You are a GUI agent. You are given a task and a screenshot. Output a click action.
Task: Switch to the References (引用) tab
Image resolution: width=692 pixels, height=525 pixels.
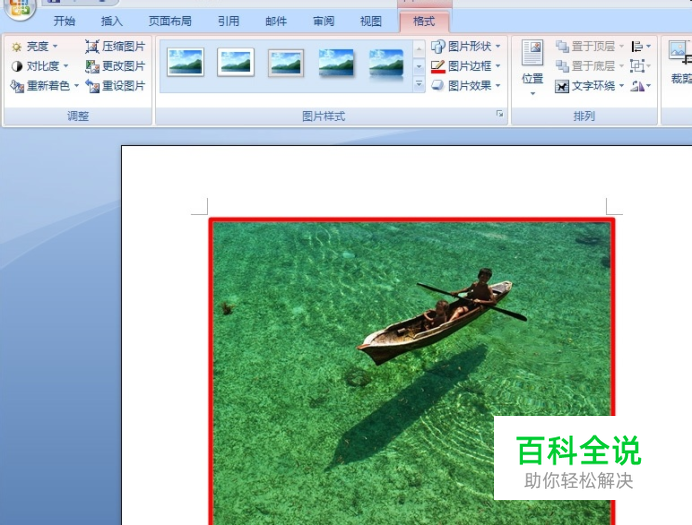coord(229,21)
